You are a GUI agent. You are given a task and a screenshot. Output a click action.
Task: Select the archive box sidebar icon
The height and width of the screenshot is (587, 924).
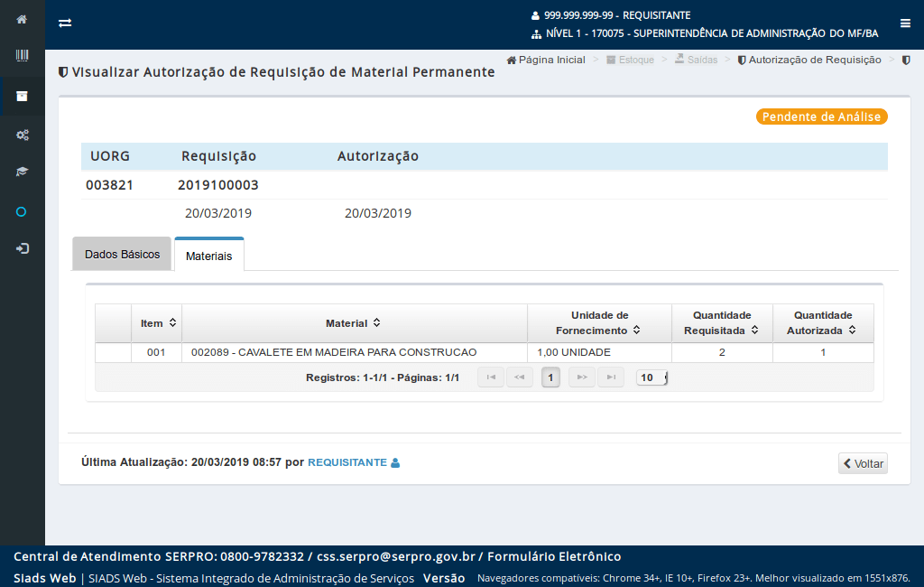click(x=22, y=96)
